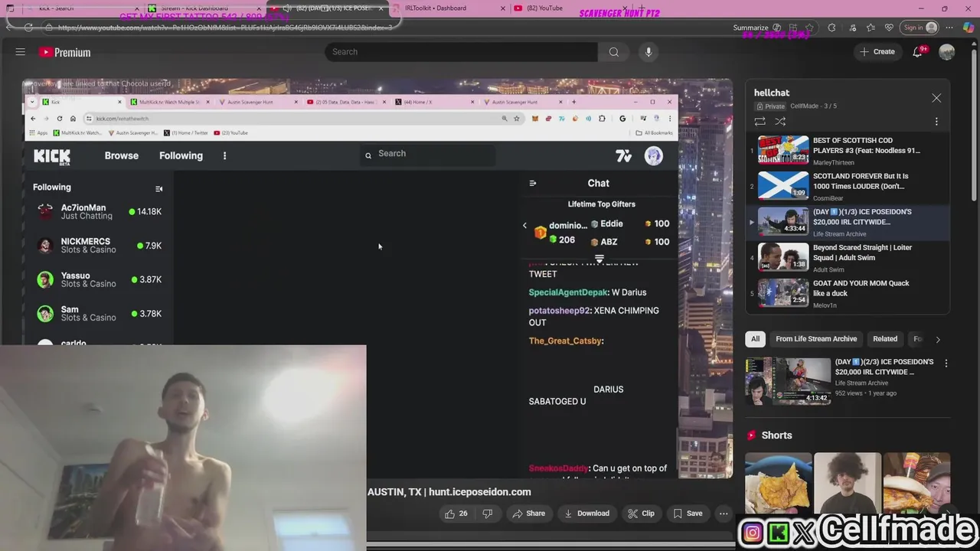Download the current video
This screenshot has width=980, height=551.
tap(586, 514)
